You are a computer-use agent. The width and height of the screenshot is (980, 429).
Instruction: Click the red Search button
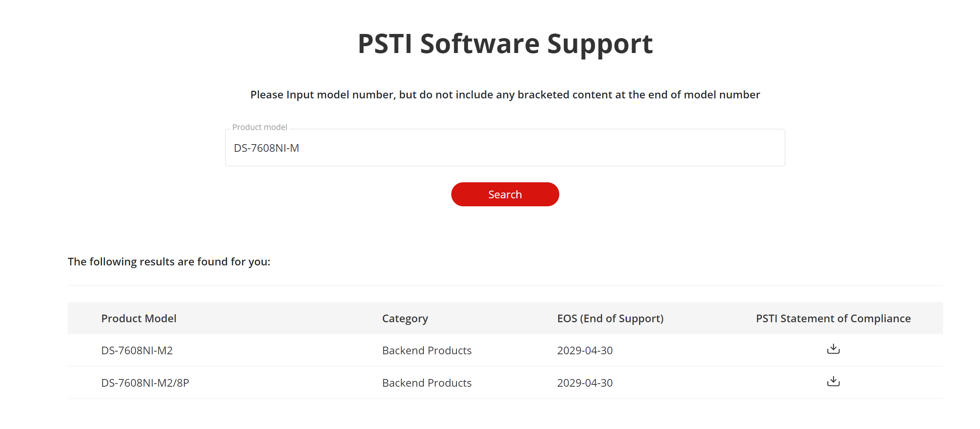(505, 194)
